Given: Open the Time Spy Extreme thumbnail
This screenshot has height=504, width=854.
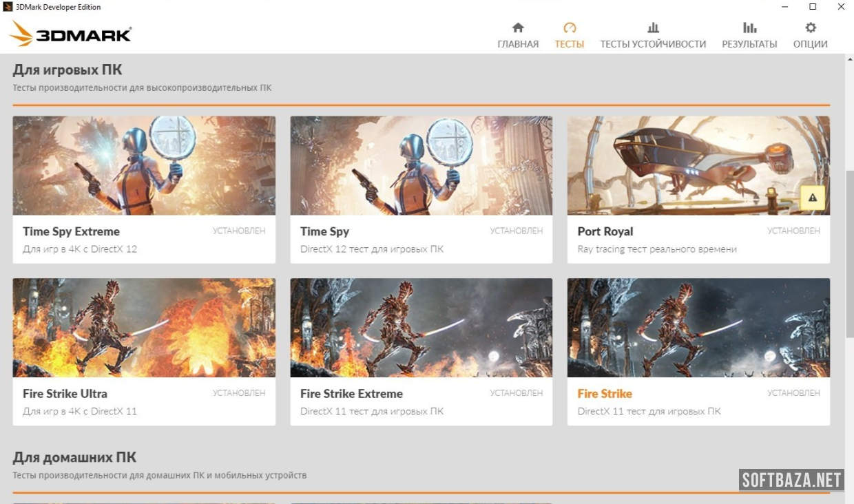Looking at the screenshot, I should [144, 165].
